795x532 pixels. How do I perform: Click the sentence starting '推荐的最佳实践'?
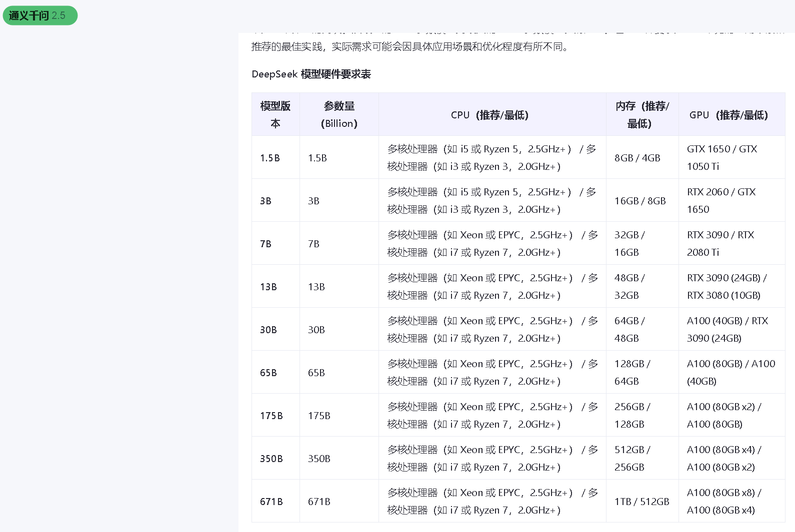tap(410, 47)
